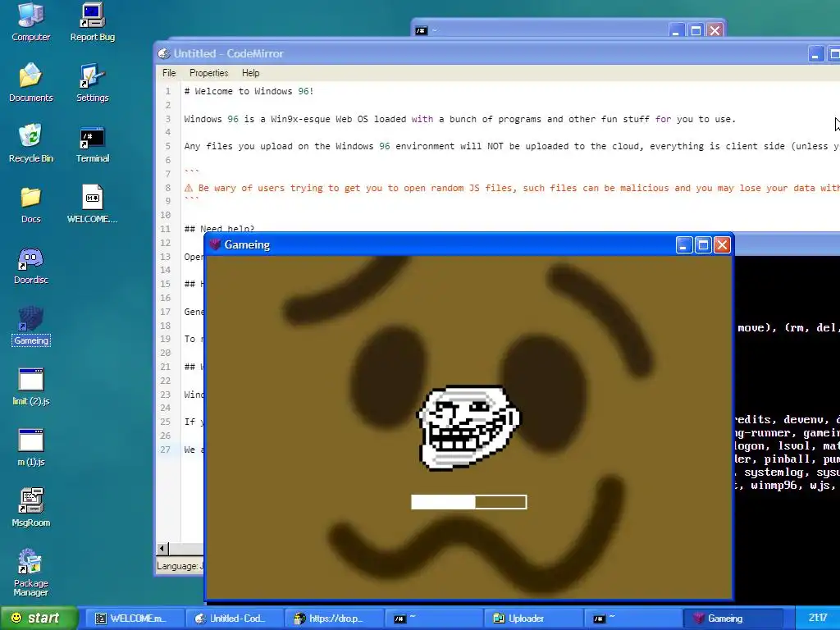
Task: Open the Report Bug desktop shortcut
Action: coord(92,21)
